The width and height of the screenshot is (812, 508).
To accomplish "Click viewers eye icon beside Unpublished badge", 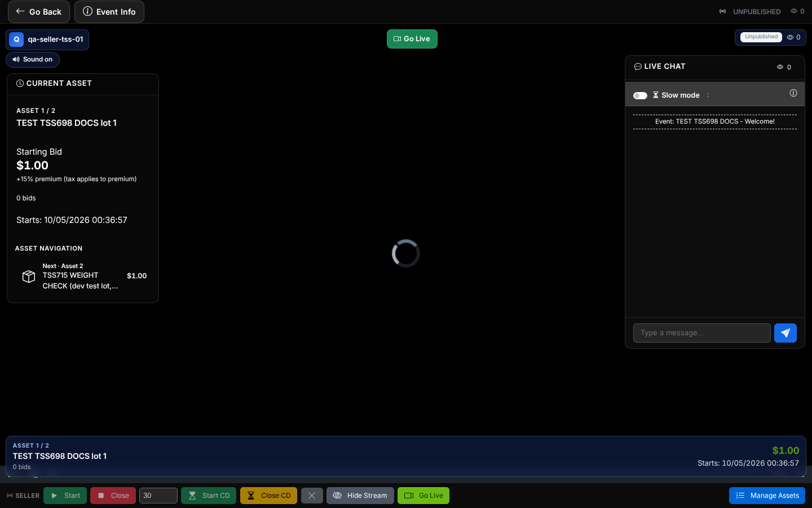I will [790, 37].
